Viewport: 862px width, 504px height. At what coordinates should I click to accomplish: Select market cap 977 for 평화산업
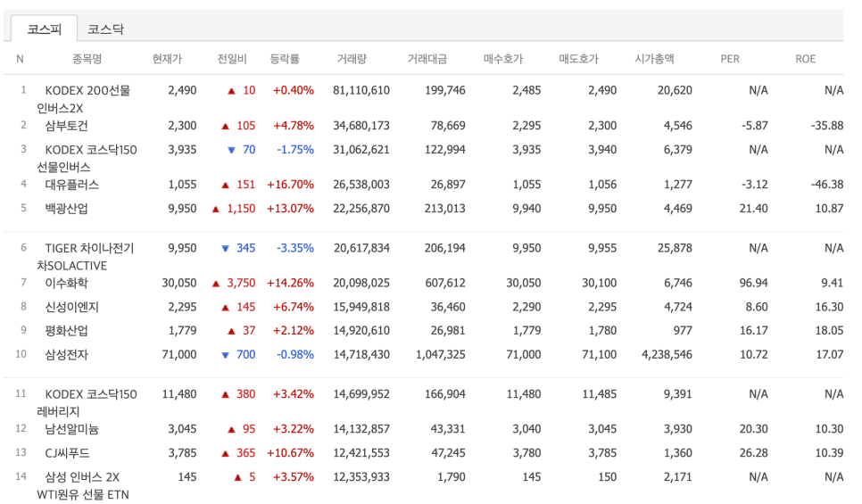click(683, 330)
